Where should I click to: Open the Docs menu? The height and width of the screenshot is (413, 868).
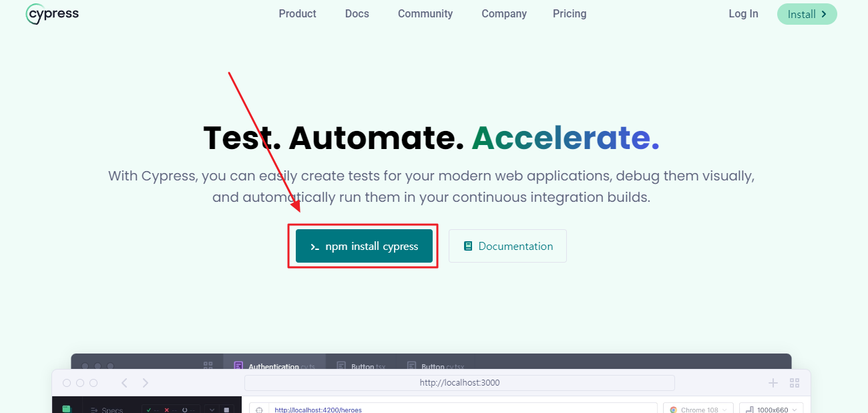[357, 13]
